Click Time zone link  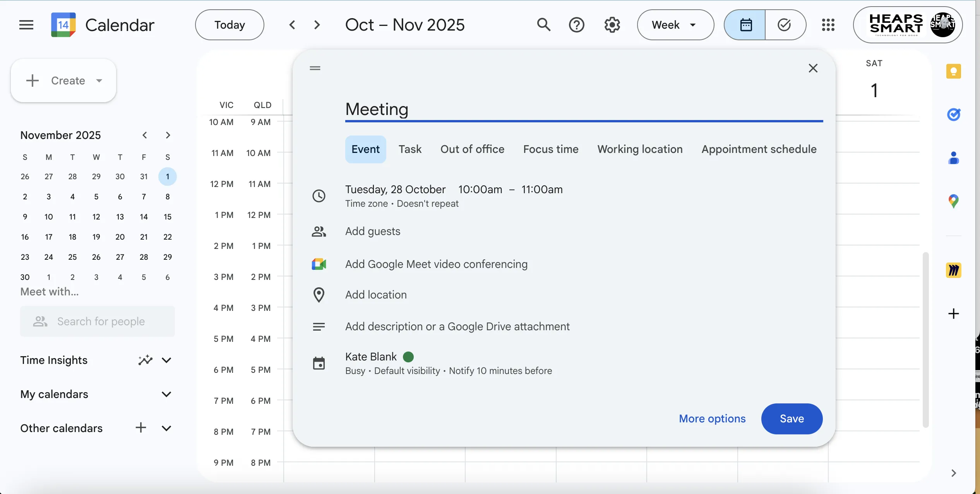(x=366, y=204)
